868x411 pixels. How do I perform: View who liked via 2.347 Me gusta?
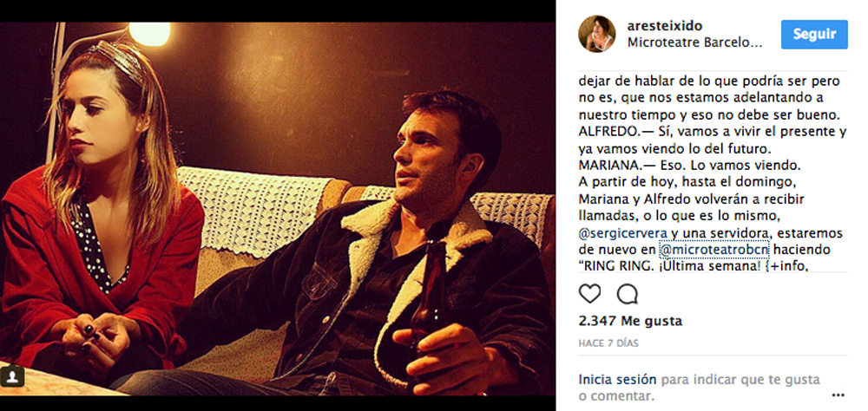(630, 321)
